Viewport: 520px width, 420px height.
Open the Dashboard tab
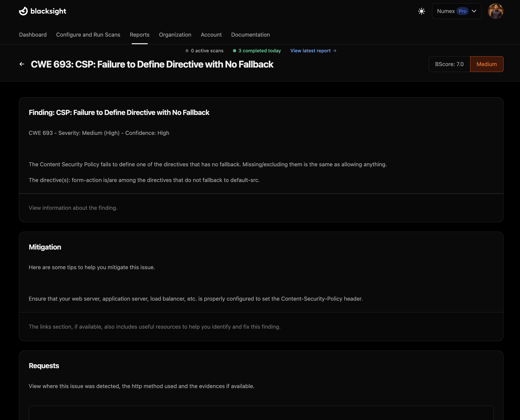pyautogui.click(x=33, y=35)
